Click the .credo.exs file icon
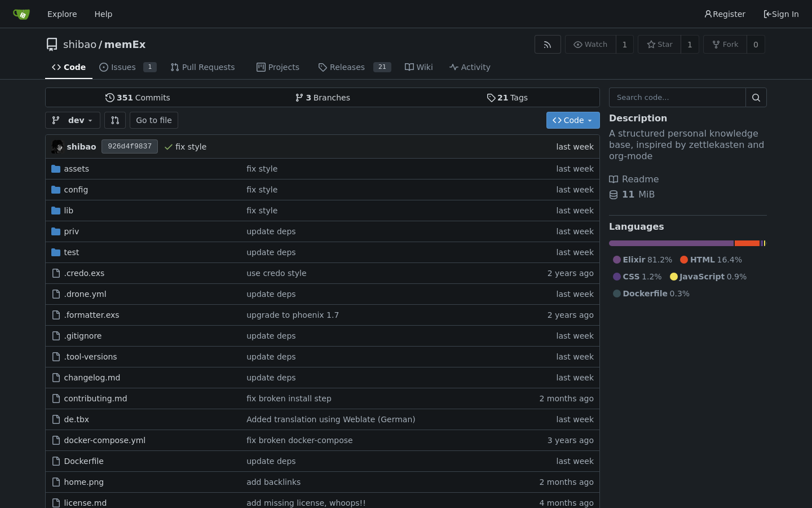The image size is (812, 508). [x=56, y=273]
